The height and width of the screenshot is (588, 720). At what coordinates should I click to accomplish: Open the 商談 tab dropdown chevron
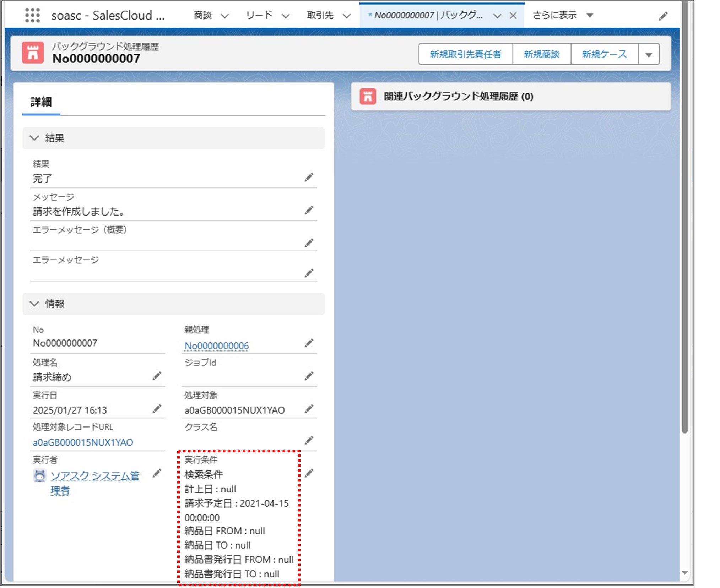[224, 16]
